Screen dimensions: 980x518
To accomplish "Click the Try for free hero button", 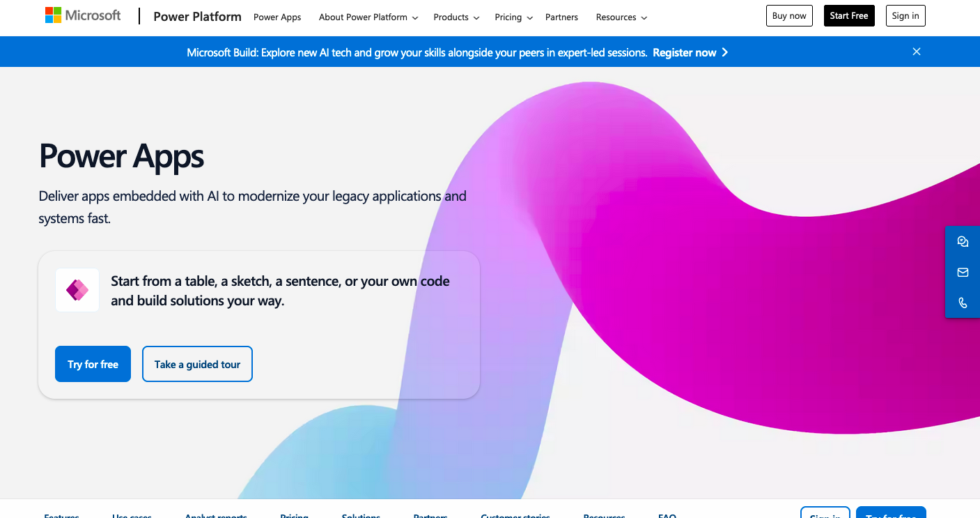I will 93,364.
